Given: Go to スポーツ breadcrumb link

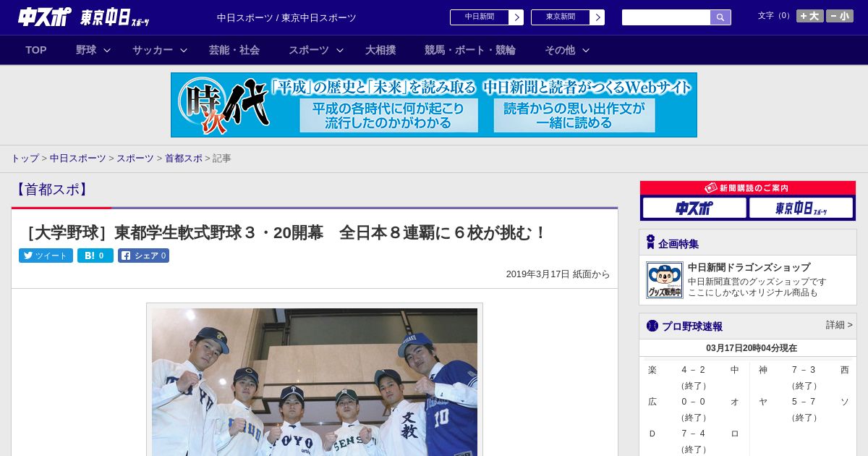Looking at the screenshot, I should 135,158.
